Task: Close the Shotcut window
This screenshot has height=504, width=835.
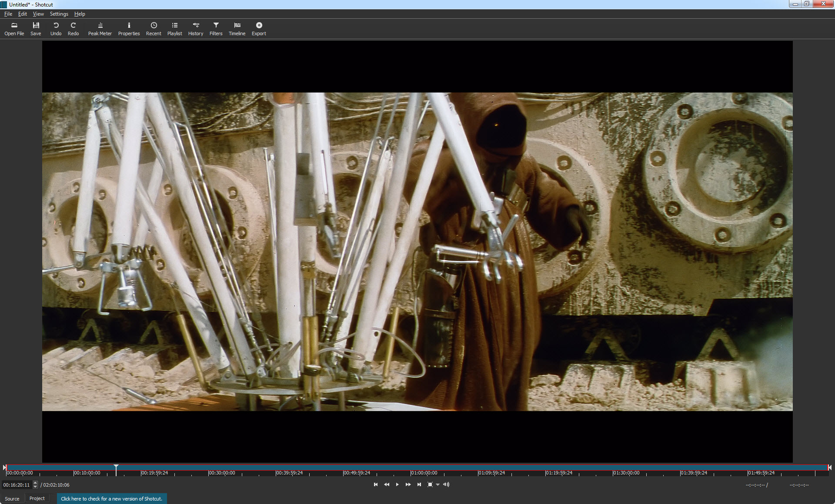Action: [823, 4]
